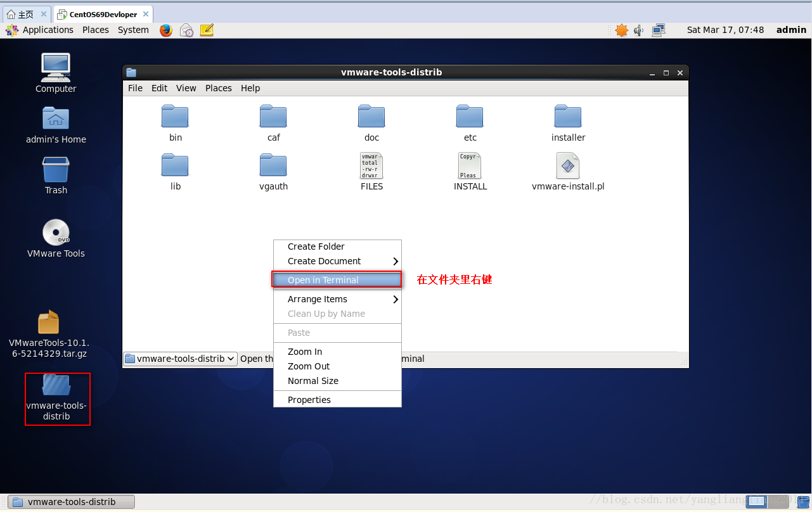Viewport: 812px width, 512px height.
Task: Click the clock Sat Mar 17, 07:48
Action: point(725,30)
